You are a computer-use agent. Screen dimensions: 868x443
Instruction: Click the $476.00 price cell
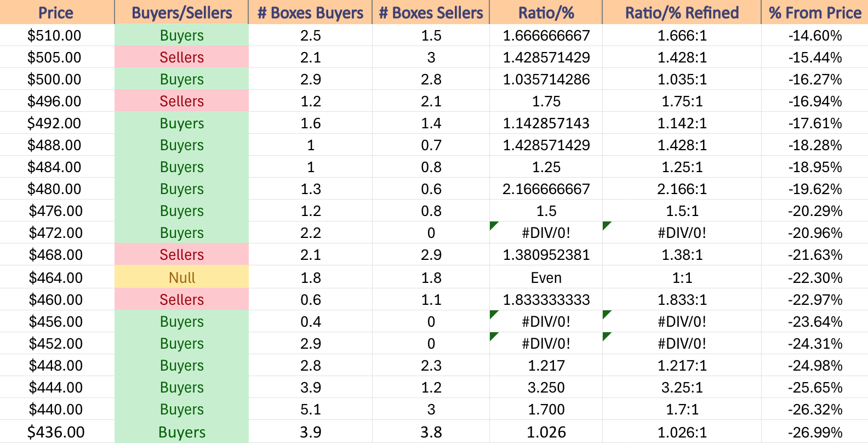pos(57,211)
